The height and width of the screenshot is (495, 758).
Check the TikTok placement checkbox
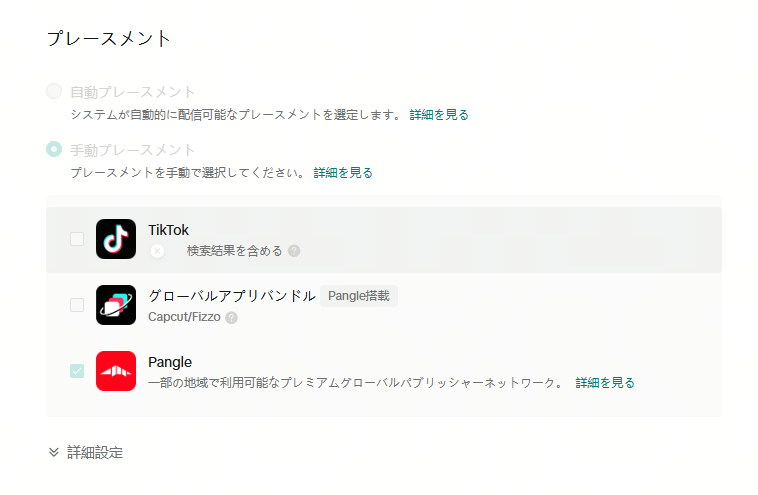[77, 239]
